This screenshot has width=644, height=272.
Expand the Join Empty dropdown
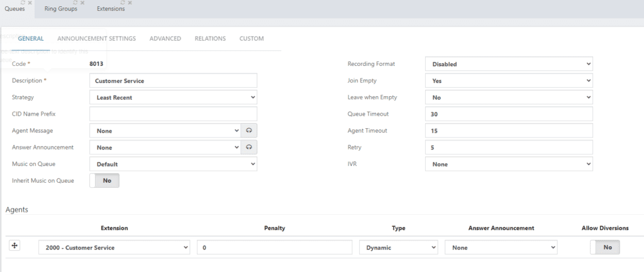click(509, 81)
